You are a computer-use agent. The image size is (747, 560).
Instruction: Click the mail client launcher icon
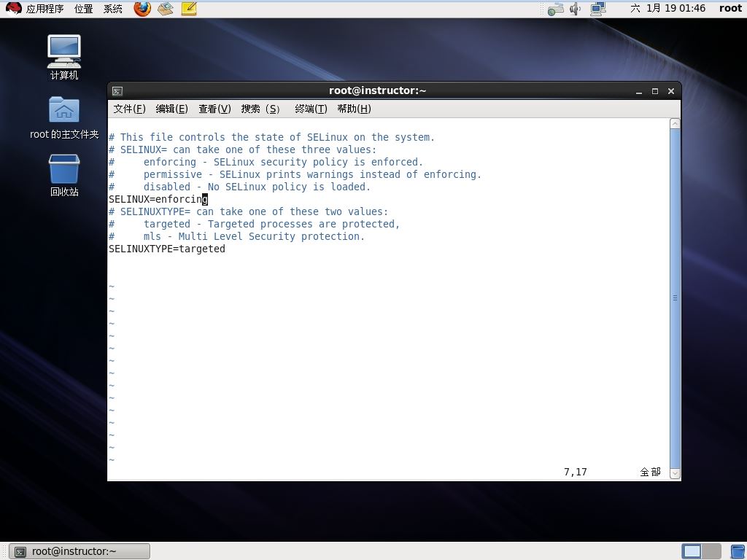point(166,9)
